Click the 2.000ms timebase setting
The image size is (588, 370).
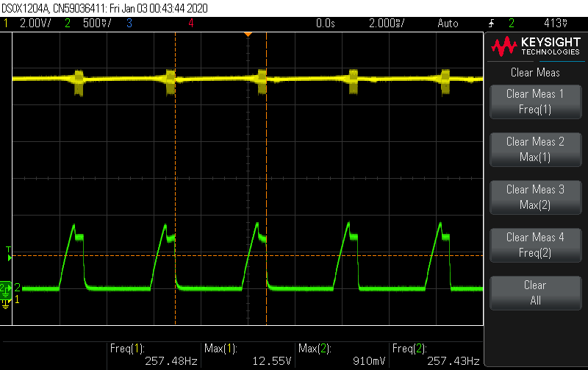click(387, 24)
